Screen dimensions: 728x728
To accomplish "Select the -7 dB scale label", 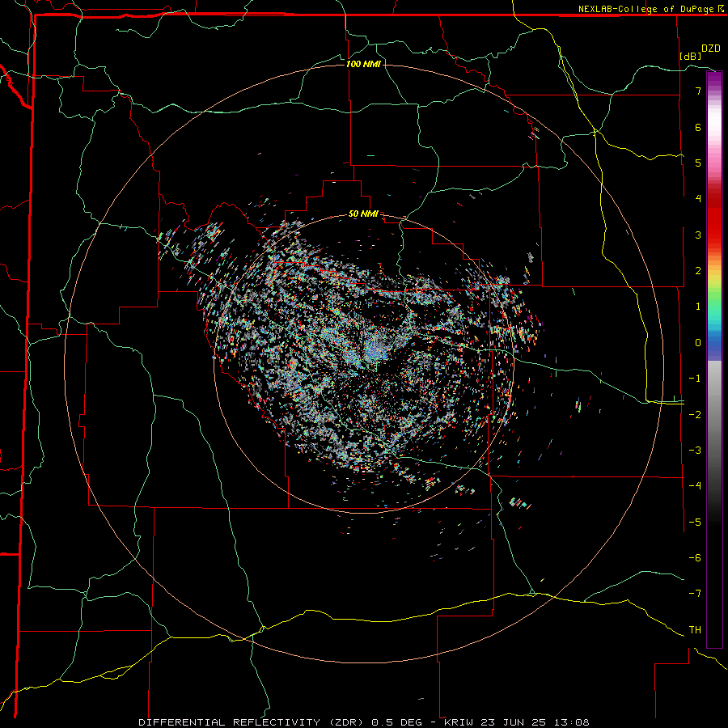I will 695,594.
